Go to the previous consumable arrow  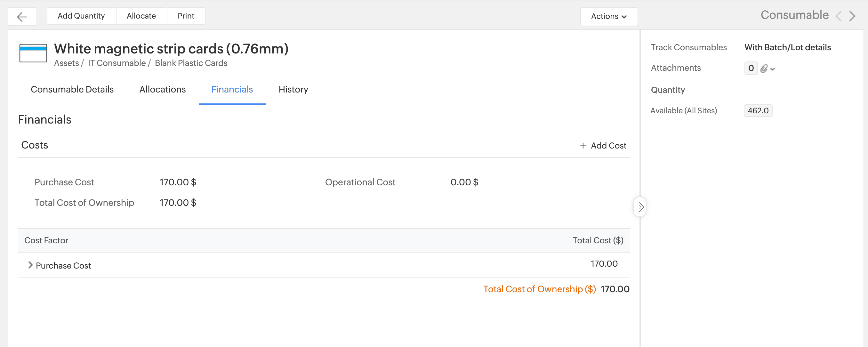(x=839, y=16)
